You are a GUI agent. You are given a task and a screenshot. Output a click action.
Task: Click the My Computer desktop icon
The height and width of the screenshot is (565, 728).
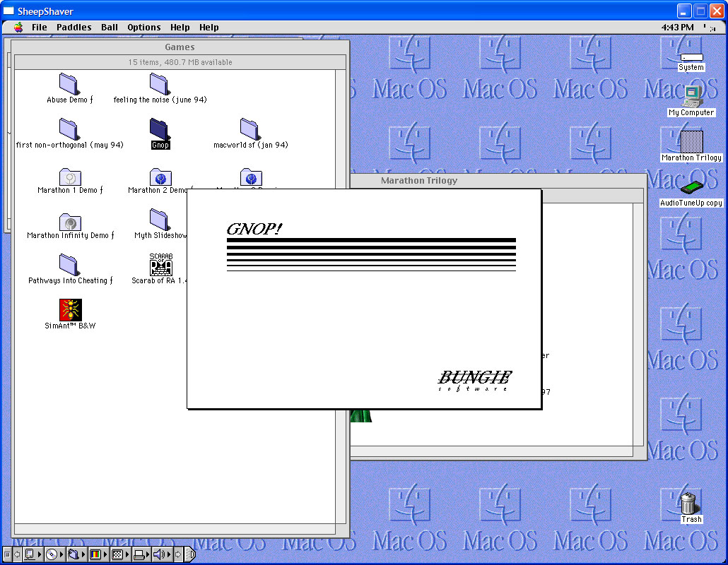point(691,95)
